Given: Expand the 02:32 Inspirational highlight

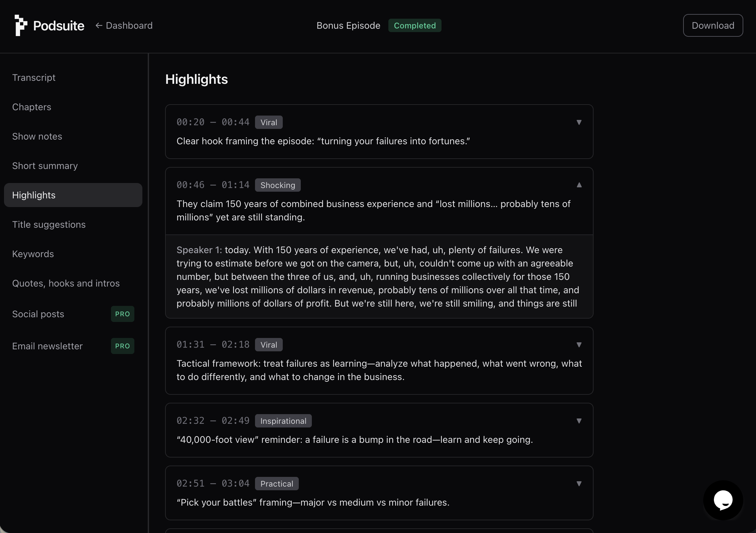Looking at the screenshot, I should [x=579, y=421].
